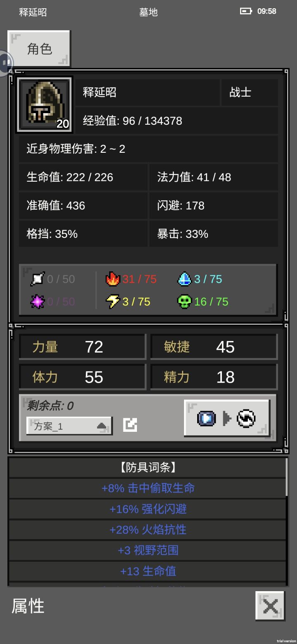Click the attribute reset conversion button
Viewport: 297px width, 644px height.
(227, 418)
